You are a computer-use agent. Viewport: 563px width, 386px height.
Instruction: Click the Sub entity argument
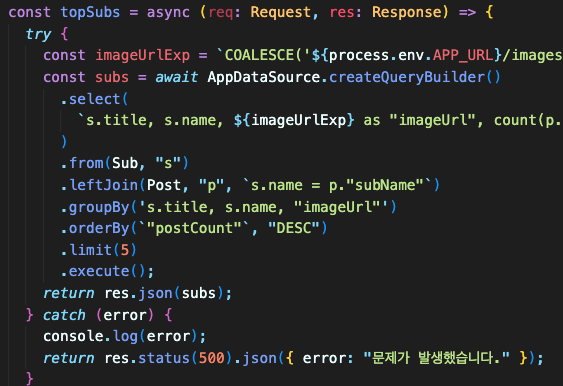[x=125, y=163]
